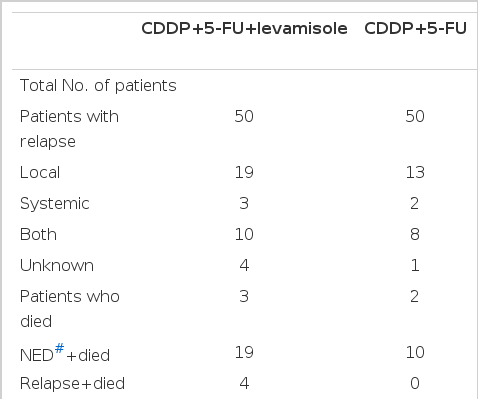Screen dimensions: 478x399
Task: Click the Both row label
Action: [x=38, y=234]
